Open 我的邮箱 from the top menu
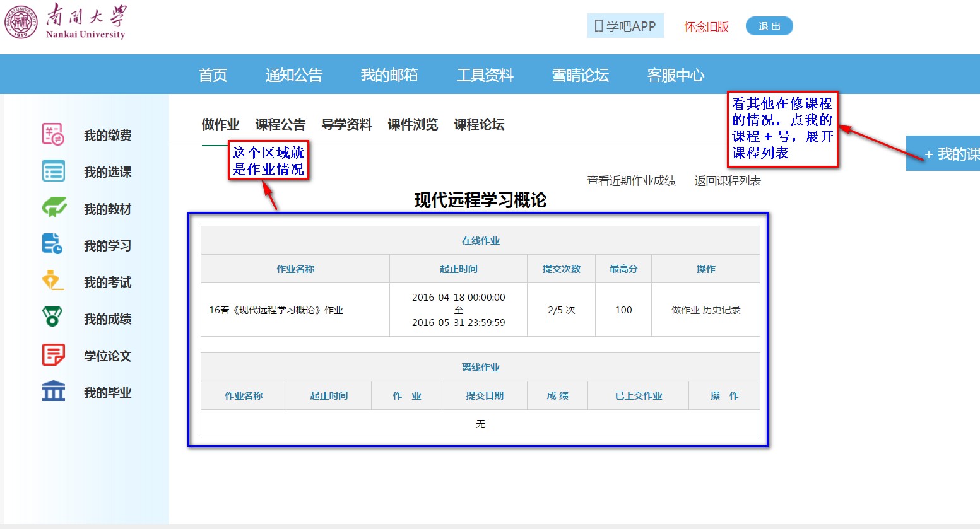The height and width of the screenshot is (529, 980). click(389, 75)
